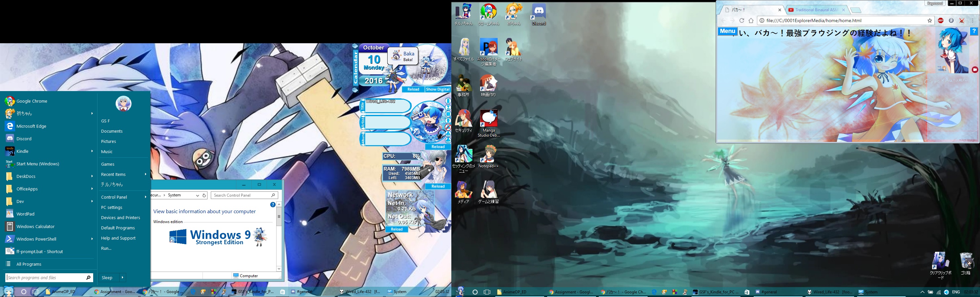The height and width of the screenshot is (297, 980).
Task: Open All Programs list
Action: (x=29, y=264)
